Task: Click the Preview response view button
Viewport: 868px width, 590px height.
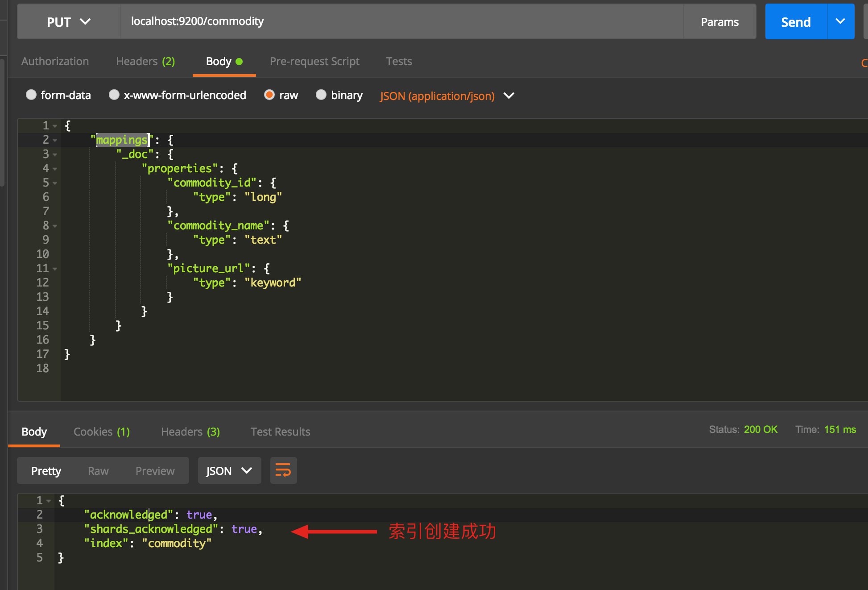Action: tap(153, 471)
